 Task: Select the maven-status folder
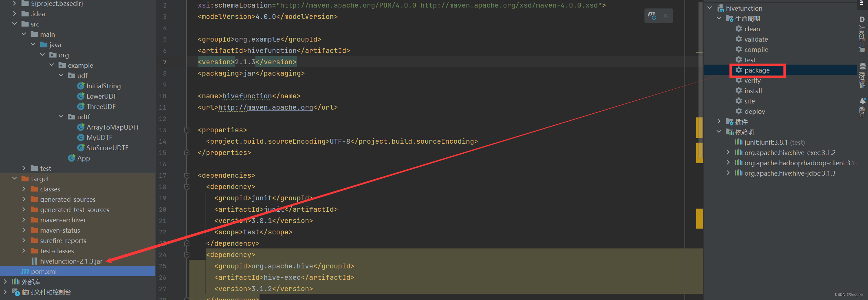click(60, 230)
